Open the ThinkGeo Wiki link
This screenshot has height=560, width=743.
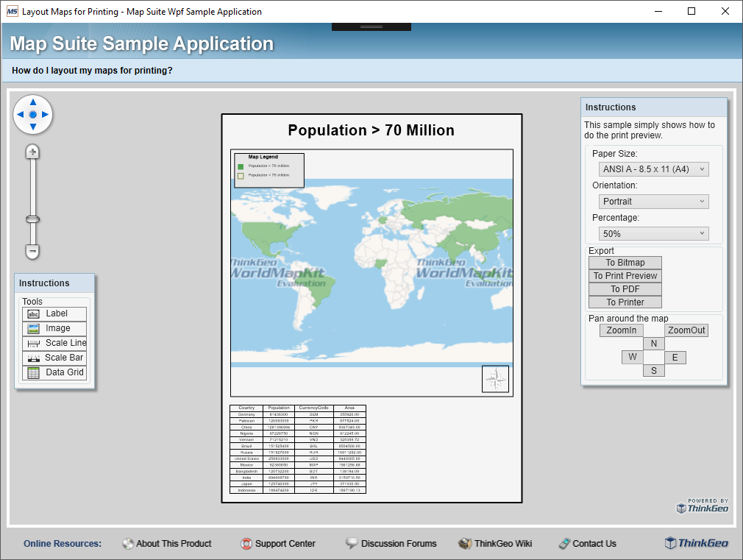click(x=495, y=544)
